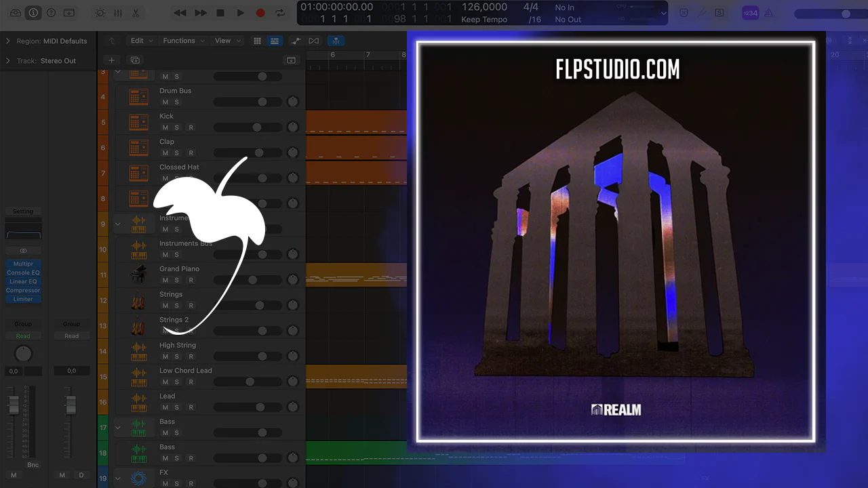Click the Kick track icon
The height and width of the screenshot is (488, 868).
point(138,122)
